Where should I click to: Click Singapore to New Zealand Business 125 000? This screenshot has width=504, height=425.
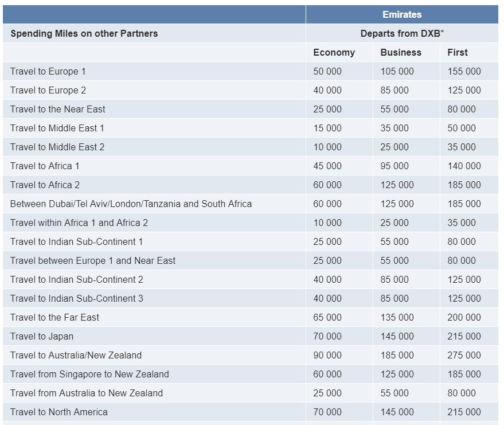pos(397,374)
